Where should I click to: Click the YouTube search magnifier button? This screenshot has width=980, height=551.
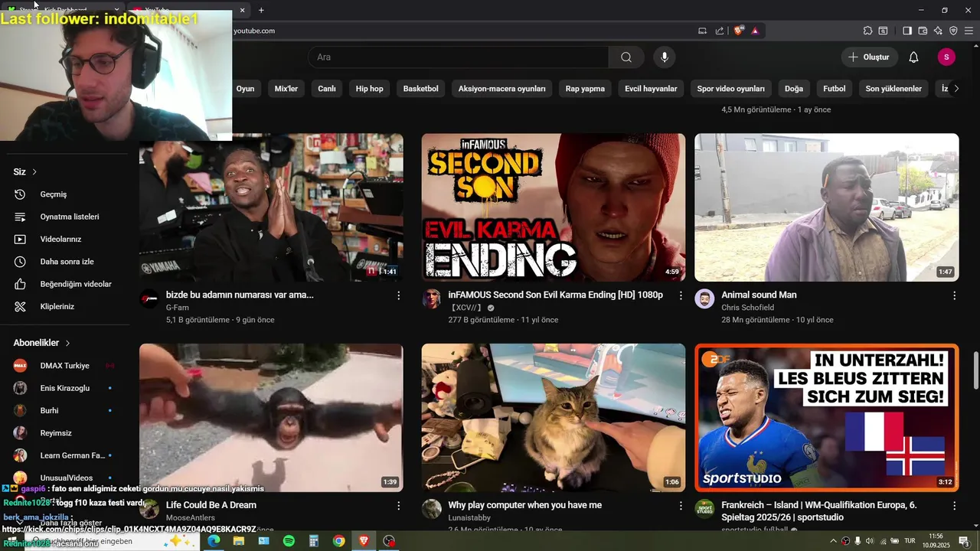tap(626, 57)
